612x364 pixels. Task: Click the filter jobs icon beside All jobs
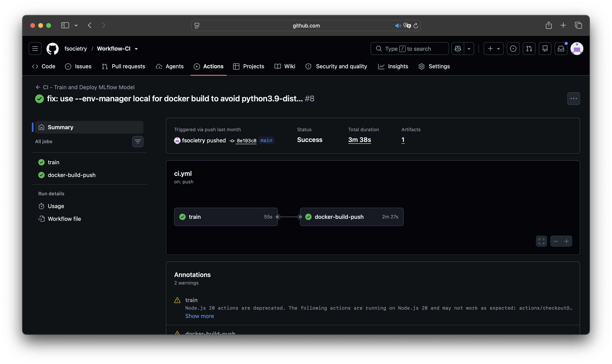point(138,142)
